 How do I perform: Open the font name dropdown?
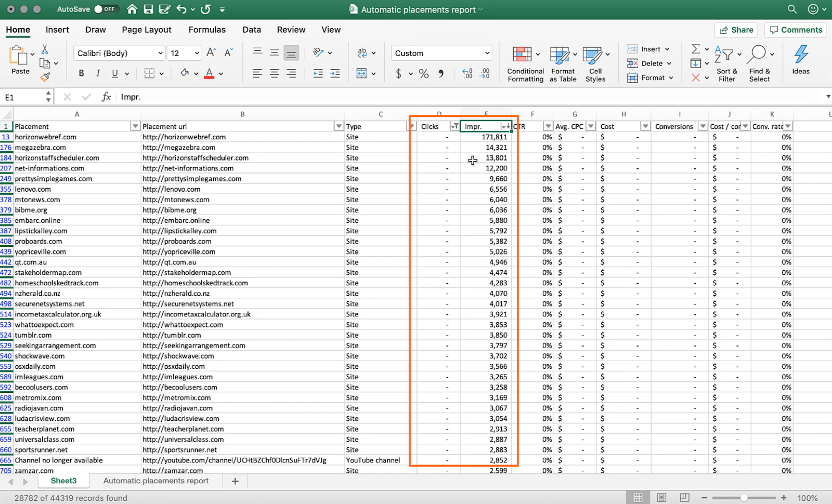coord(160,53)
